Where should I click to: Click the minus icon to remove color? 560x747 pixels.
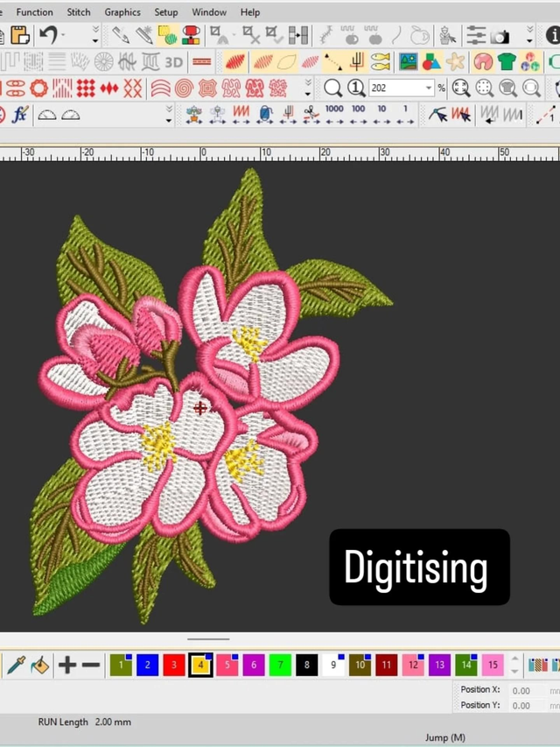[x=90, y=666]
